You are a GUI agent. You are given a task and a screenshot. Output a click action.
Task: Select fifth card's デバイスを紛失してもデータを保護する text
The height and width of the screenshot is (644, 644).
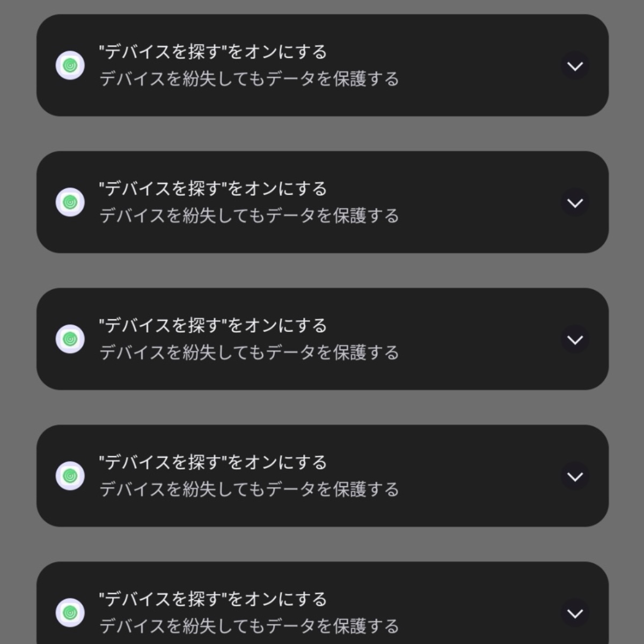click(250, 627)
